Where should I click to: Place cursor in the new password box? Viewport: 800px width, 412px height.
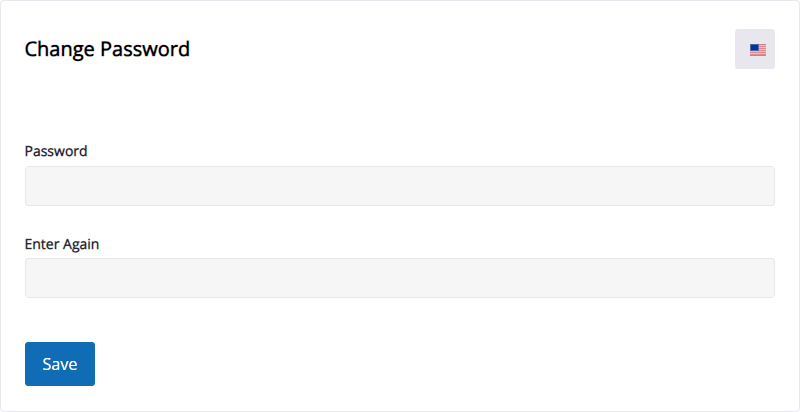[x=400, y=186]
